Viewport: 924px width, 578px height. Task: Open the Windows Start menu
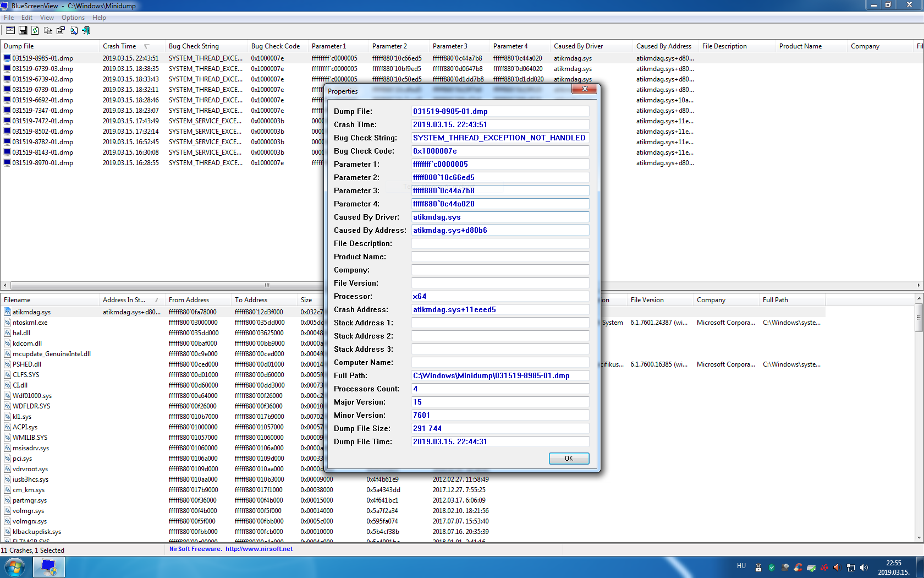(x=15, y=567)
